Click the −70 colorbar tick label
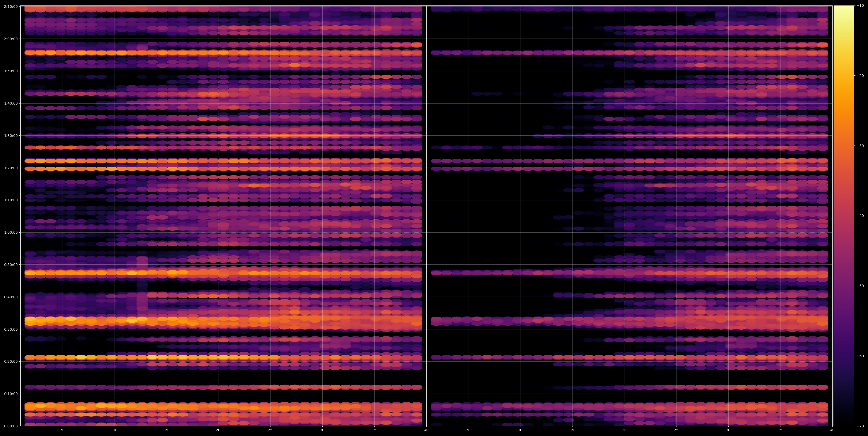The image size is (868, 436). click(x=860, y=426)
